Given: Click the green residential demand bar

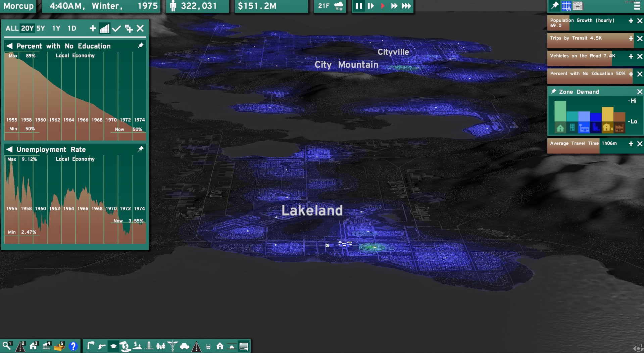Looking at the screenshot, I should point(560,111).
